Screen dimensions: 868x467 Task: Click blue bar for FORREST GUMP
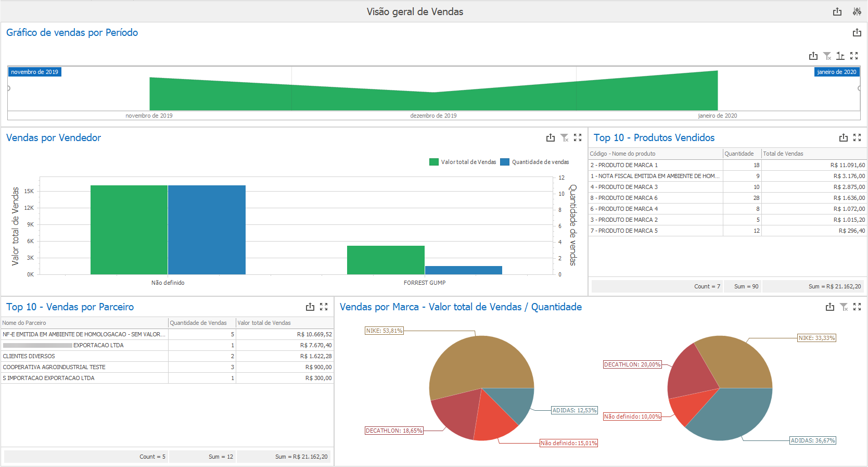(464, 270)
